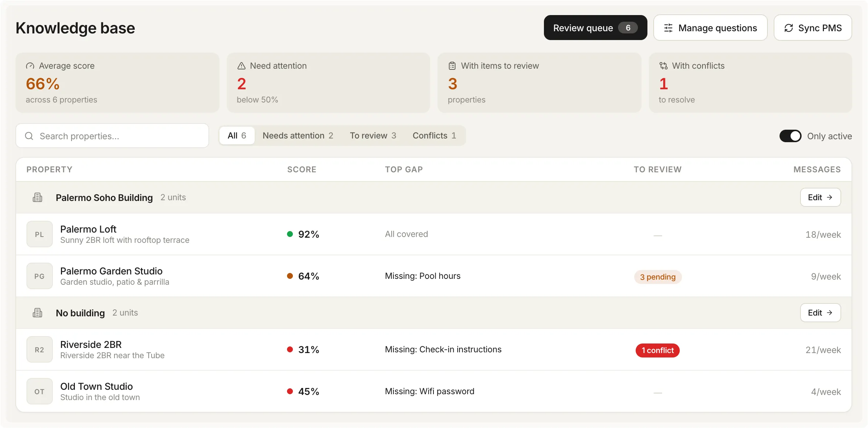This screenshot has height=428, width=868.
Task: Click the warning triangle icon beside Need attention
Action: [x=241, y=66]
